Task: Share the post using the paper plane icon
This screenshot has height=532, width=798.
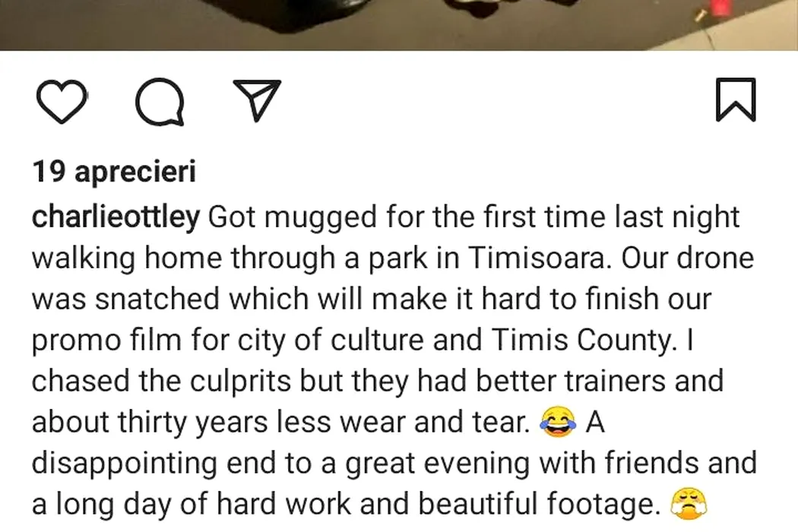Action: pos(257,100)
